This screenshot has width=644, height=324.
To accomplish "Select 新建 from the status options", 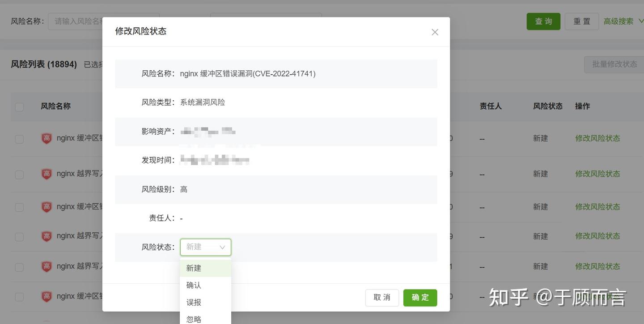I will point(206,268).
